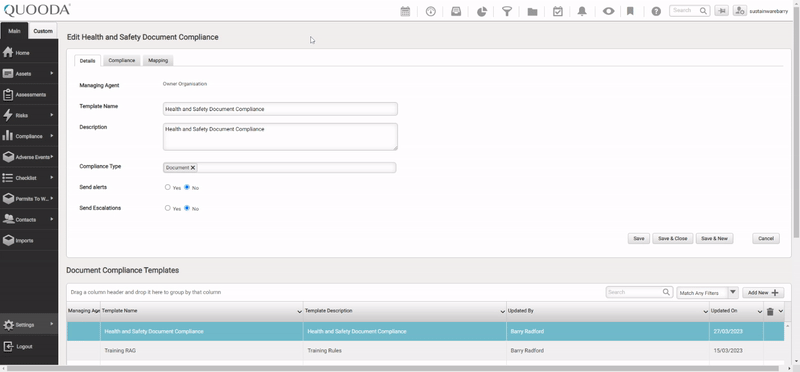This screenshot has width=800, height=372.
Task: Open Updated By column menu chevron
Action: point(706,311)
